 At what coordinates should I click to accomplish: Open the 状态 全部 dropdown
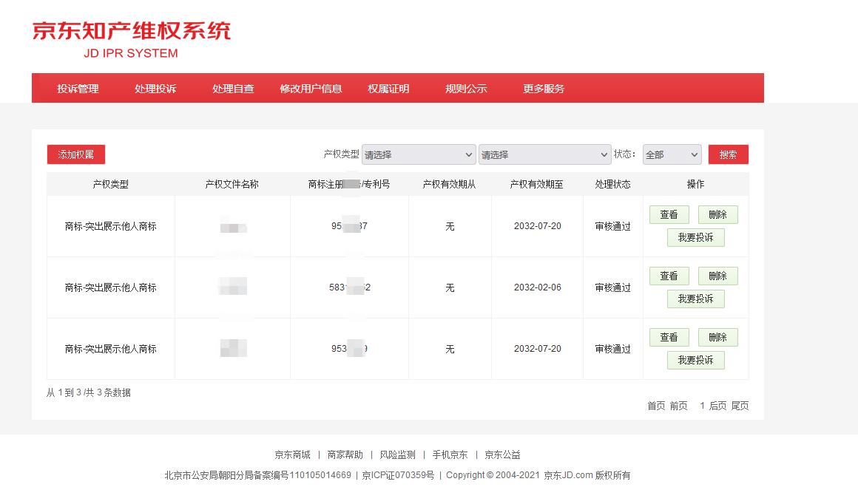[x=671, y=154]
